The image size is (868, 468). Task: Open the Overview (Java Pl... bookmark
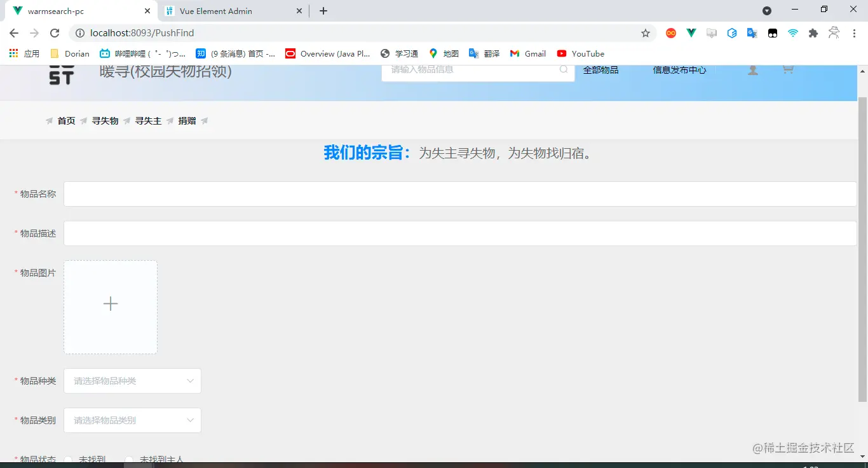(x=328, y=53)
